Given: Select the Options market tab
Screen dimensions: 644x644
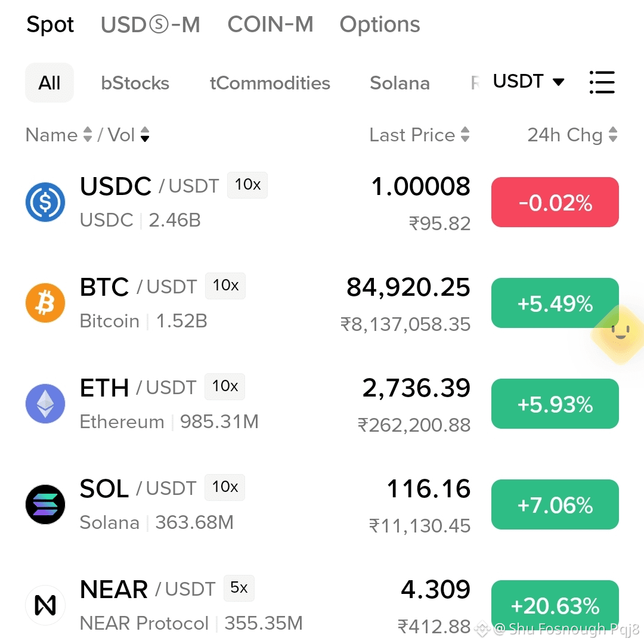Looking at the screenshot, I should 379,24.
